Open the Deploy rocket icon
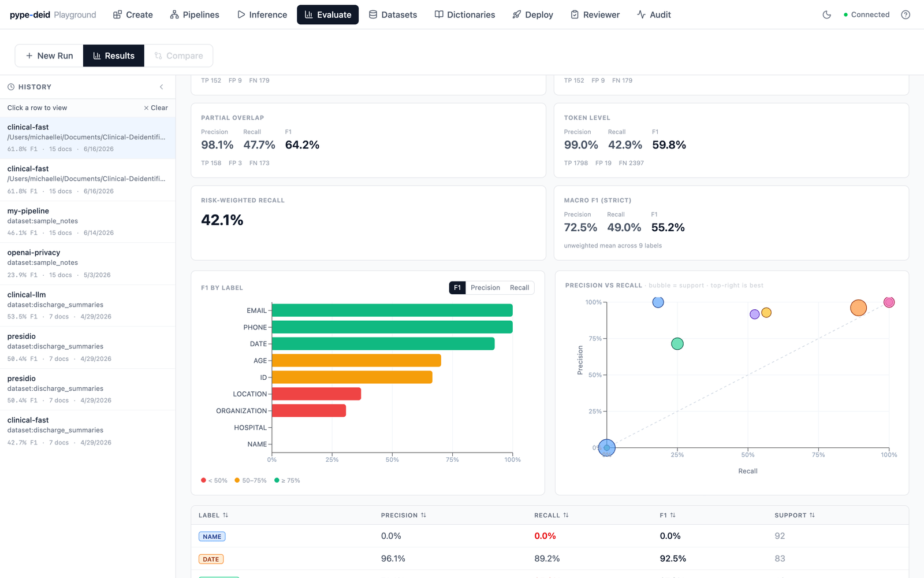 pyautogui.click(x=517, y=14)
